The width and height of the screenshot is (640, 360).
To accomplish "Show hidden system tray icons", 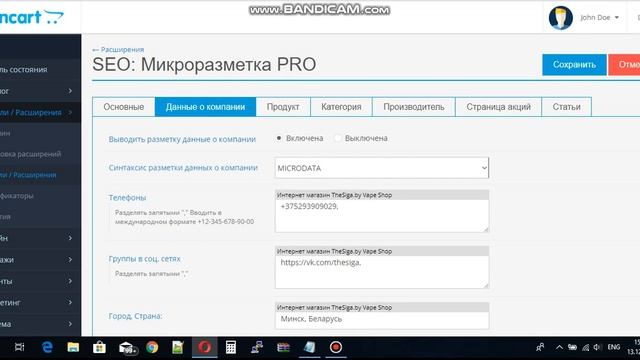I will [x=559, y=347].
